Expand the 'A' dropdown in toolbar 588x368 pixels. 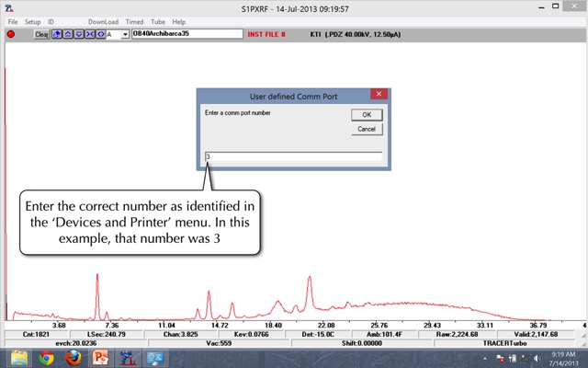click(x=124, y=34)
